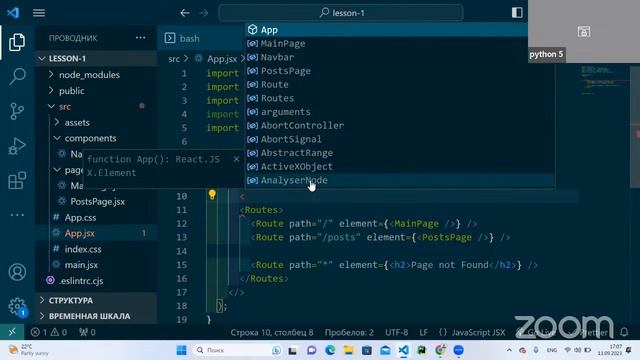
Task: Select PostsPage suggestion
Action: [x=400, y=71]
